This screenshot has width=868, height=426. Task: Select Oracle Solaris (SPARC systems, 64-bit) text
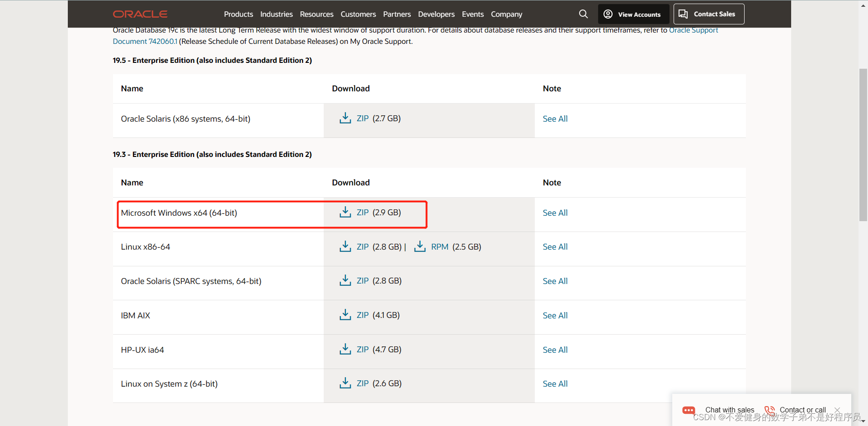tap(191, 281)
